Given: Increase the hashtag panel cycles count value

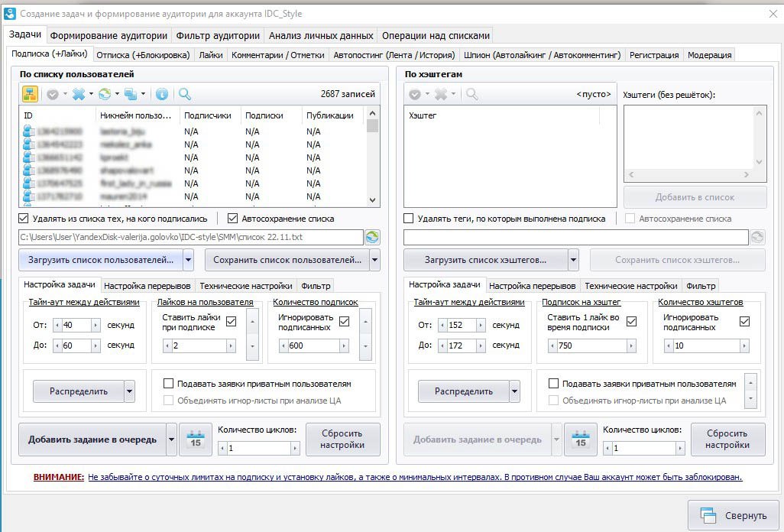Looking at the screenshot, I should 680,449.
